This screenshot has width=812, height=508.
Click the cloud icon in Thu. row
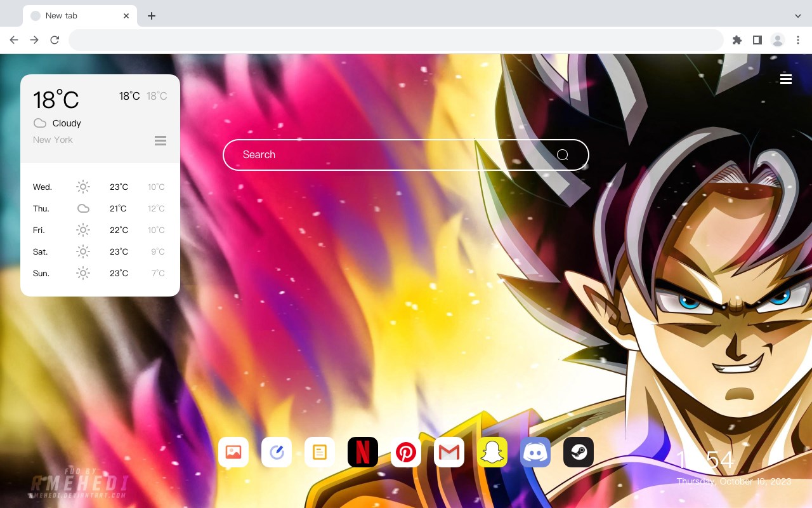(83, 208)
